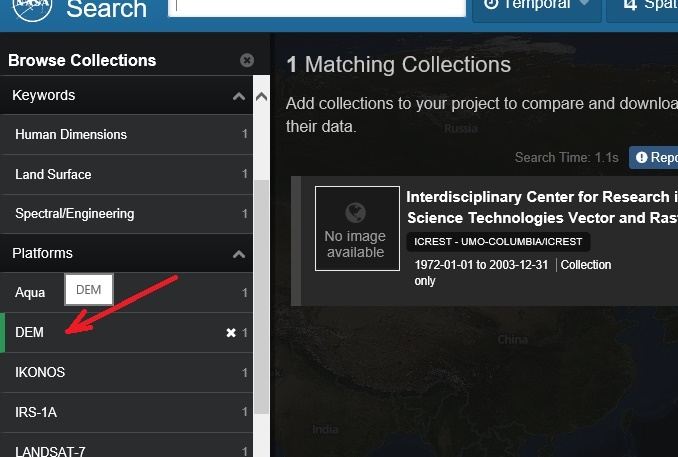Viewport: 678px width, 457px height.
Task: Remove the DEM platform filter
Action: click(231, 333)
